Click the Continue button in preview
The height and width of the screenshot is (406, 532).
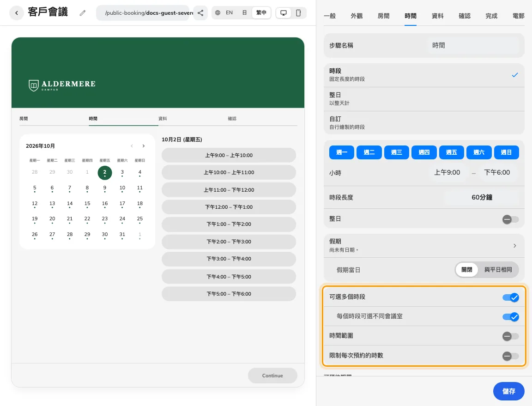[272, 376]
